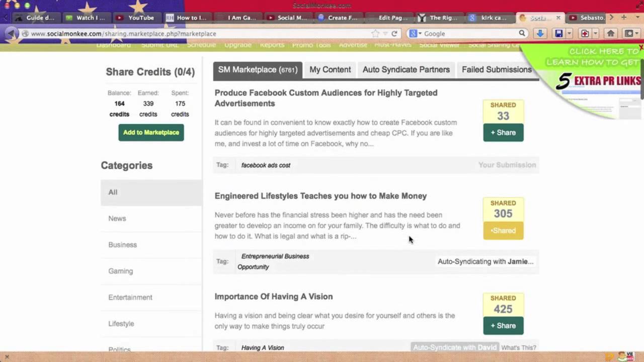This screenshot has height=362, width=644.
Task: Click the yellow Shared button under 305
Action: click(503, 231)
